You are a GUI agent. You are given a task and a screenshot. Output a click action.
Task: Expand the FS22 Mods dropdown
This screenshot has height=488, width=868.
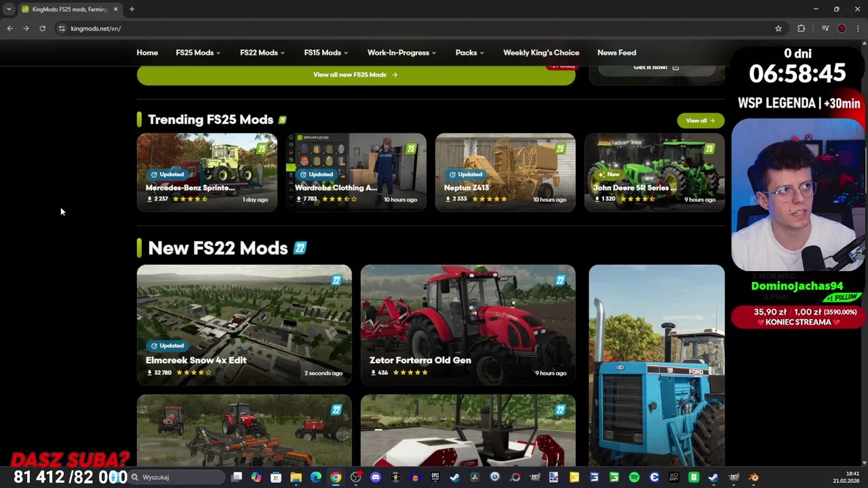[x=262, y=52]
